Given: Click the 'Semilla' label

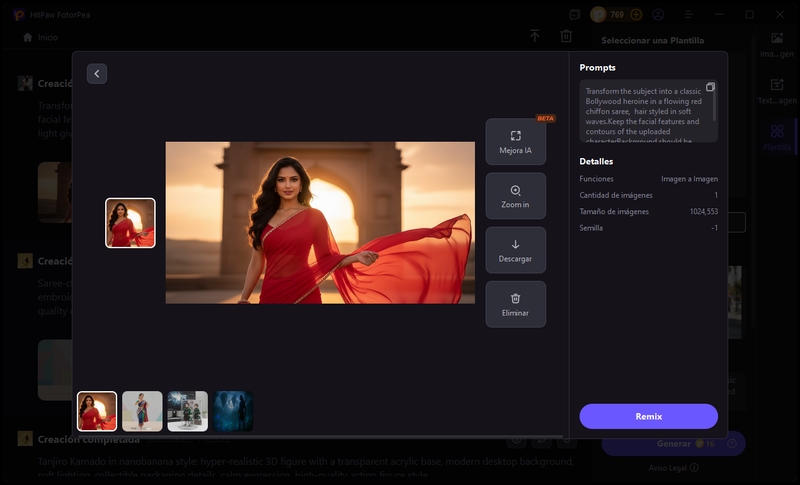Looking at the screenshot, I should pos(591,228).
